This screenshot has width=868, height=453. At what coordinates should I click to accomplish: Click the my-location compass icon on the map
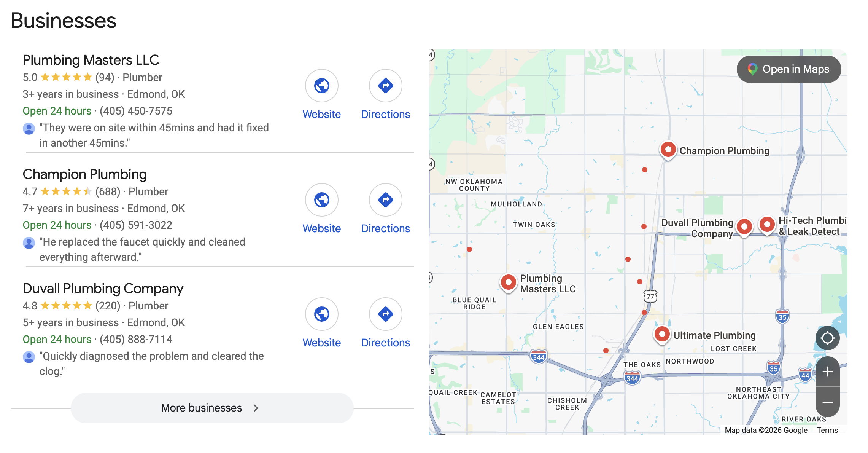827,337
